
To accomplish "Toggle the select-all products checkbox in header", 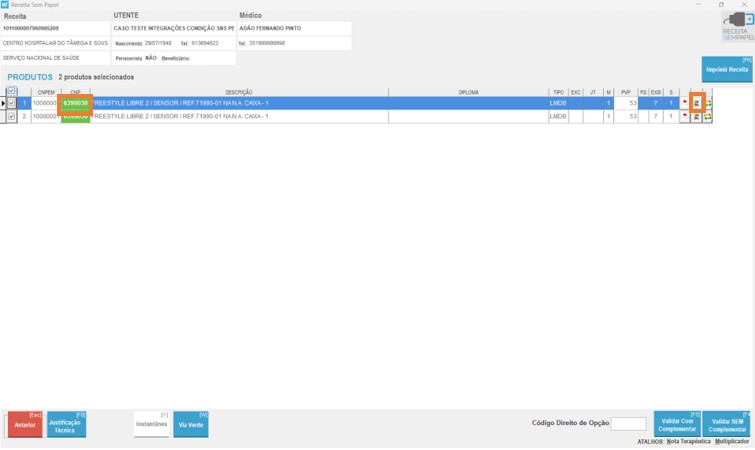I will click(x=12, y=91).
